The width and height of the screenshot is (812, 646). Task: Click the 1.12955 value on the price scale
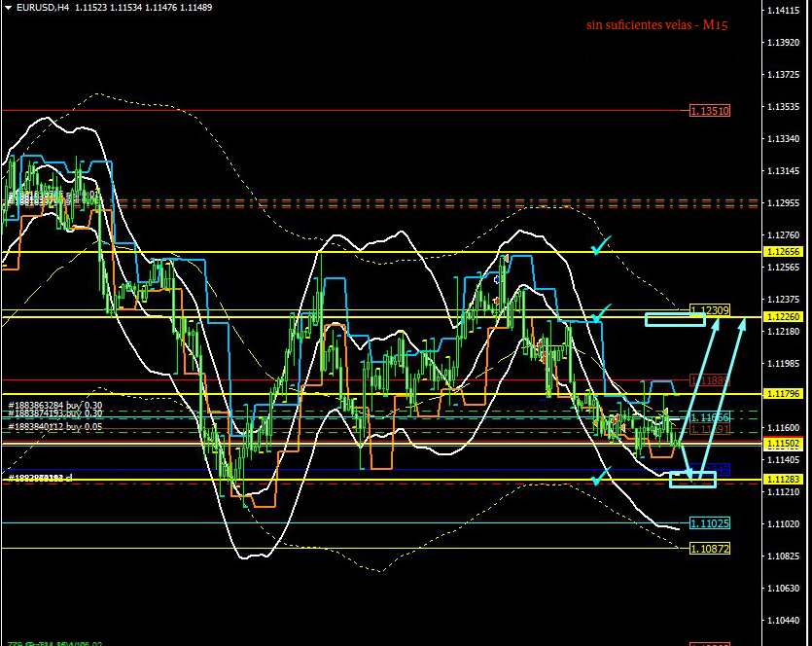coord(783,203)
